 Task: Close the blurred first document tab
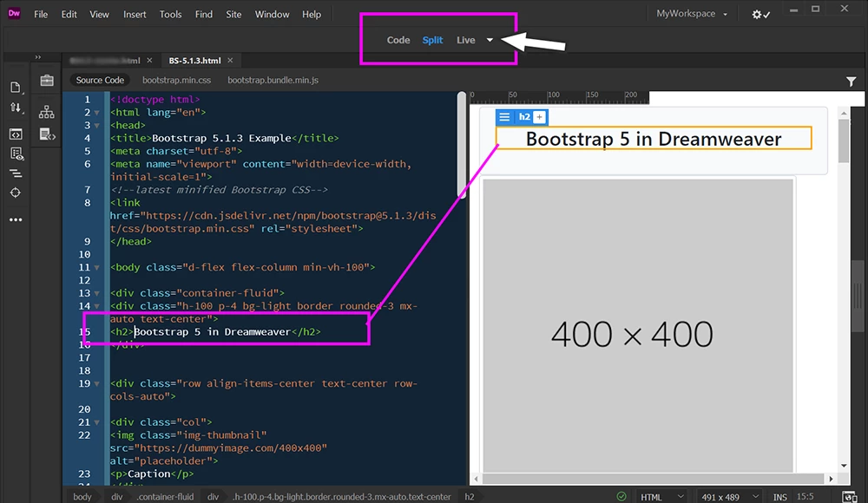(x=149, y=61)
